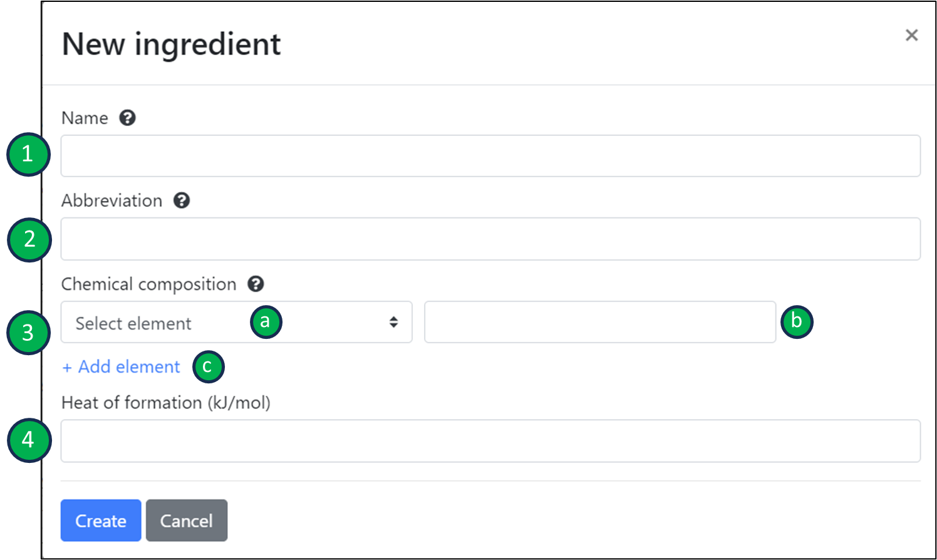The height and width of the screenshot is (560, 937).
Task: Click the + Add element link
Action: [x=122, y=367]
